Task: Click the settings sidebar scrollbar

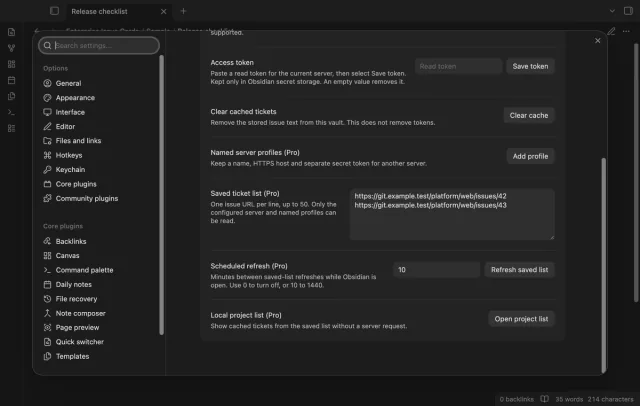Action: point(161,195)
